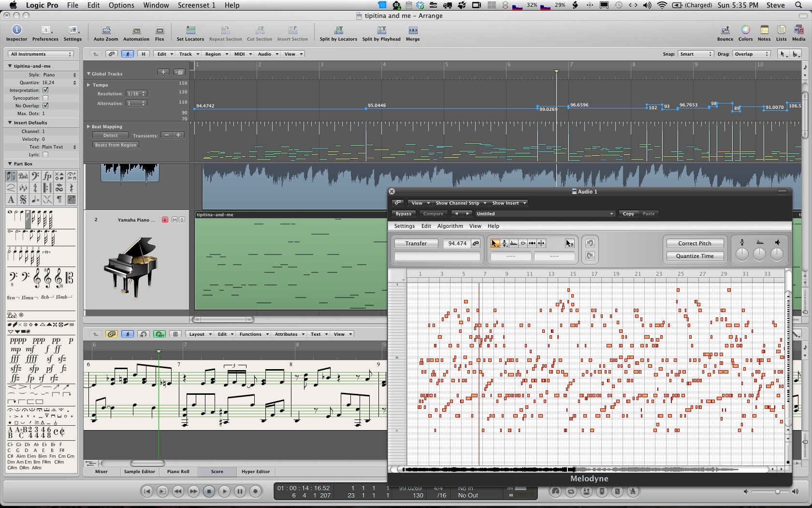Image resolution: width=812 pixels, height=508 pixels.
Task: Click the Automation toolbar icon
Action: point(136,33)
